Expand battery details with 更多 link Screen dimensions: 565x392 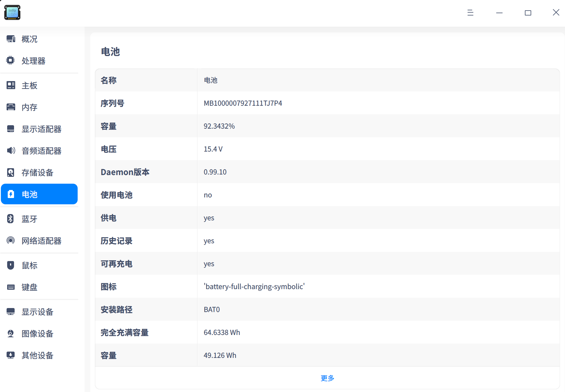click(x=327, y=378)
